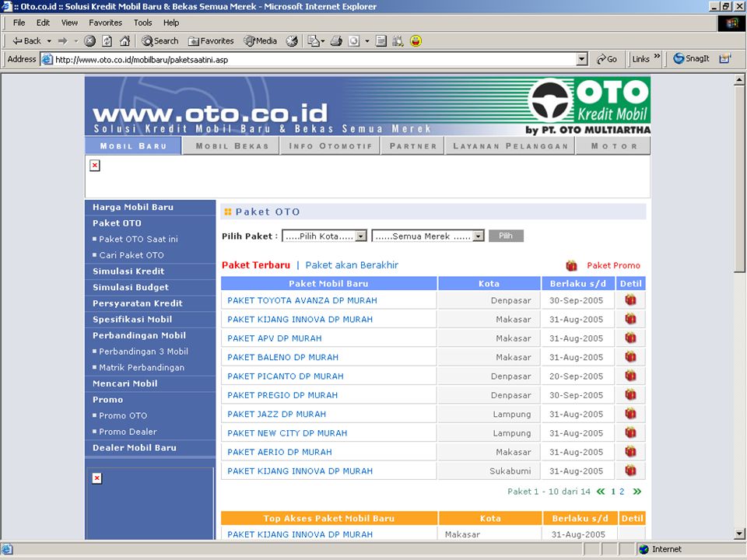The width and height of the screenshot is (747, 560).
Task: Open the Partner tab
Action: pyautogui.click(x=413, y=145)
